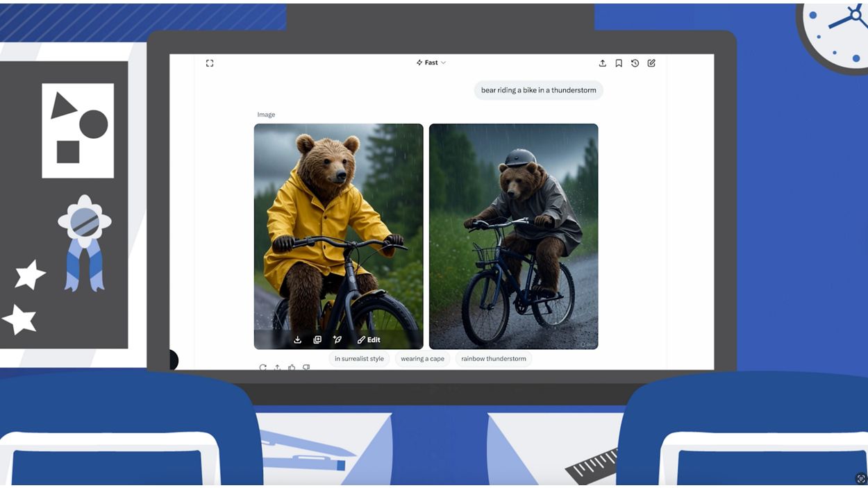
Task: Click the share icon below the images
Action: coord(277,367)
